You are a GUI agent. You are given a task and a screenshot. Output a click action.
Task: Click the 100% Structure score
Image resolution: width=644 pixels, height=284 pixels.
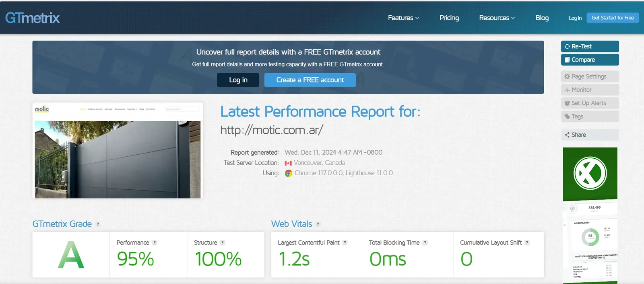coord(218,259)
